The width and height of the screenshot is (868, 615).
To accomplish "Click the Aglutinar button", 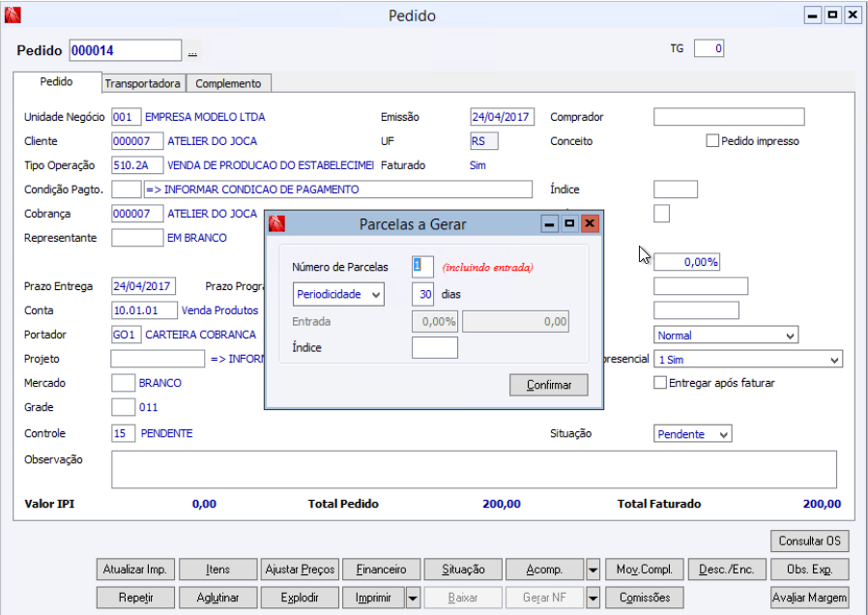I will pos(217,598).
